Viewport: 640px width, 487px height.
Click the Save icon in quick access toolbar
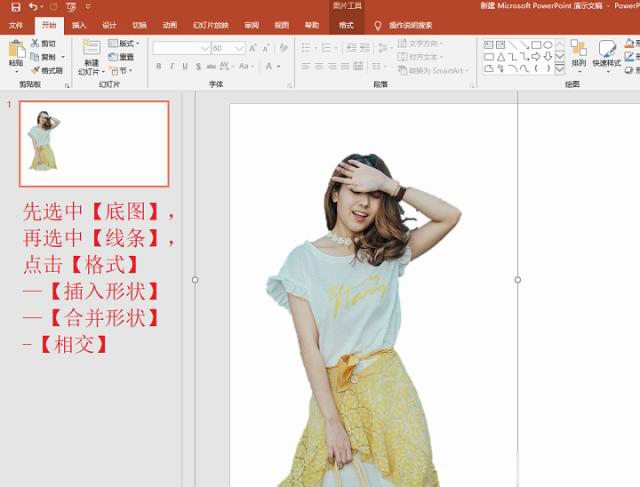[x=15, y=7]
